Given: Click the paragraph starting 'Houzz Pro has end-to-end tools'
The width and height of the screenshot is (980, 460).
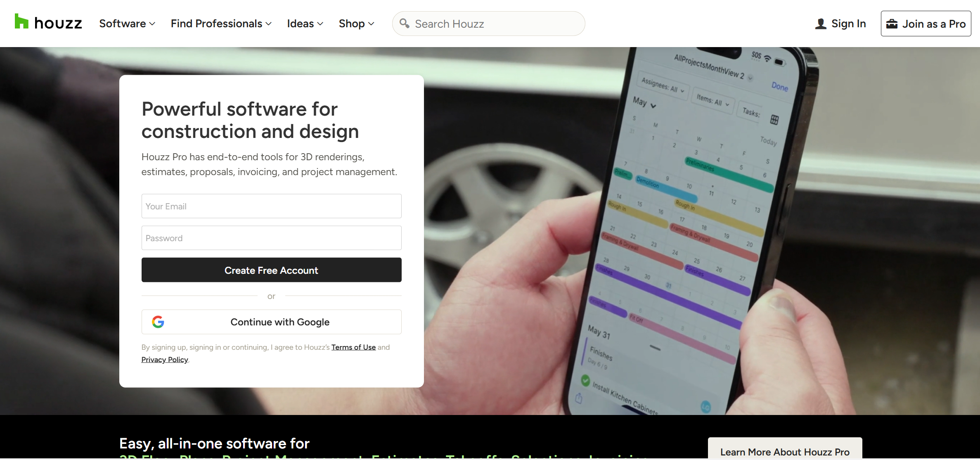Looking at the screenshot, I should coord(269,164).
